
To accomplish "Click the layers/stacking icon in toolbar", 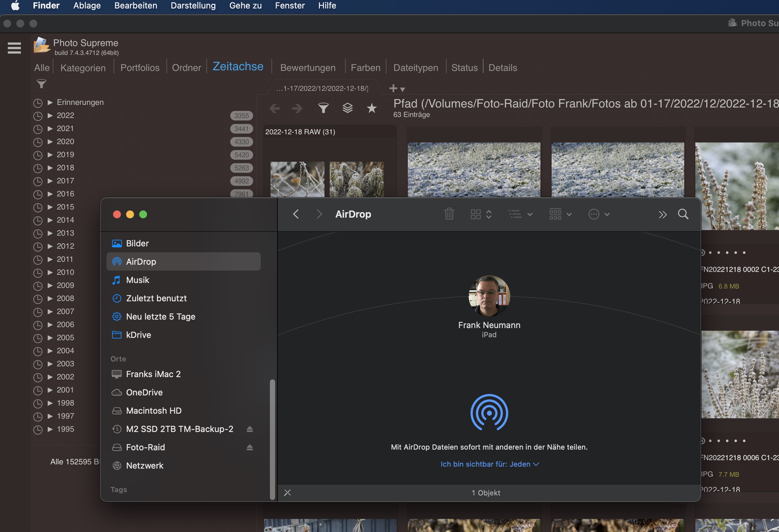I will tap(347, 108).
